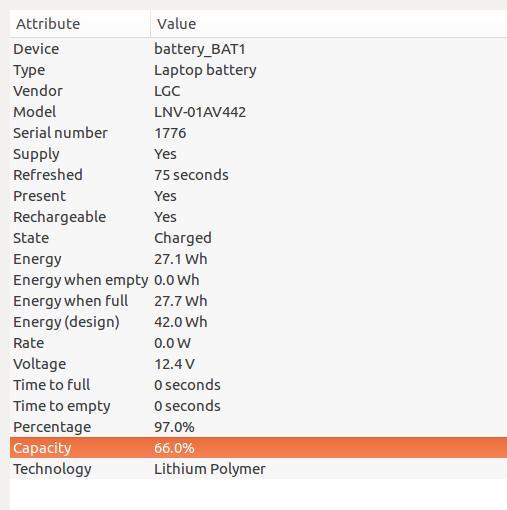
Task: Select the Vendor row LGC
Action: (x=258, y=91)
